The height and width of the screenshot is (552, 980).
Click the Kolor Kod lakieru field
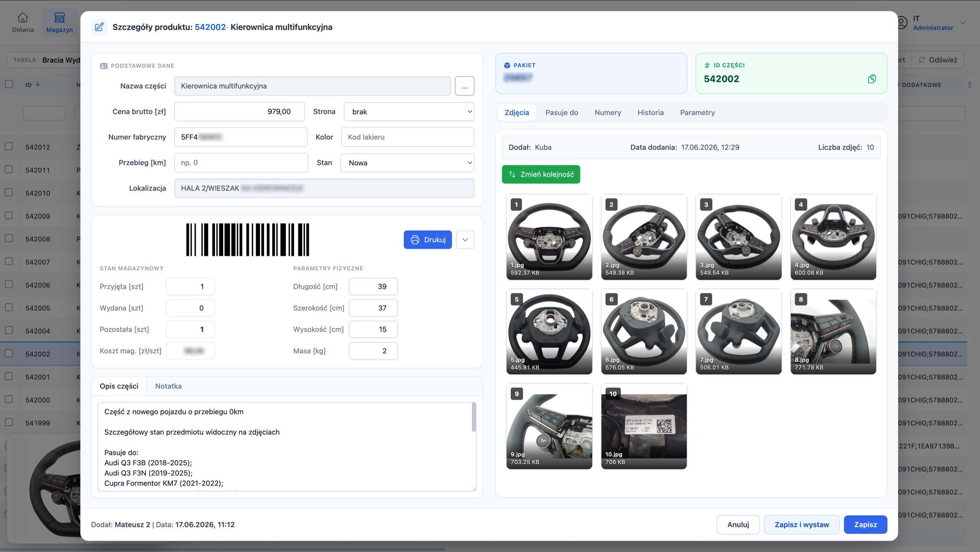coord(407,137)
